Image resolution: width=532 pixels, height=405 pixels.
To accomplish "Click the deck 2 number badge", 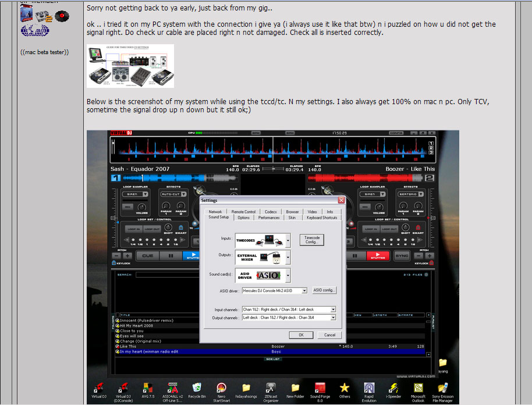I will [x=429, y=177].
